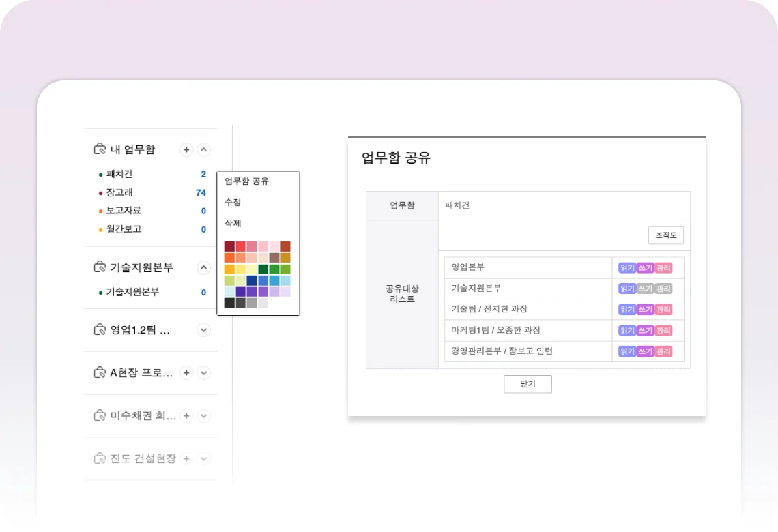Image resolution: width=778 pixels, height=532 pixels.
Task: Click the plus icon beside 내 업무함
Action: (186, 149)
